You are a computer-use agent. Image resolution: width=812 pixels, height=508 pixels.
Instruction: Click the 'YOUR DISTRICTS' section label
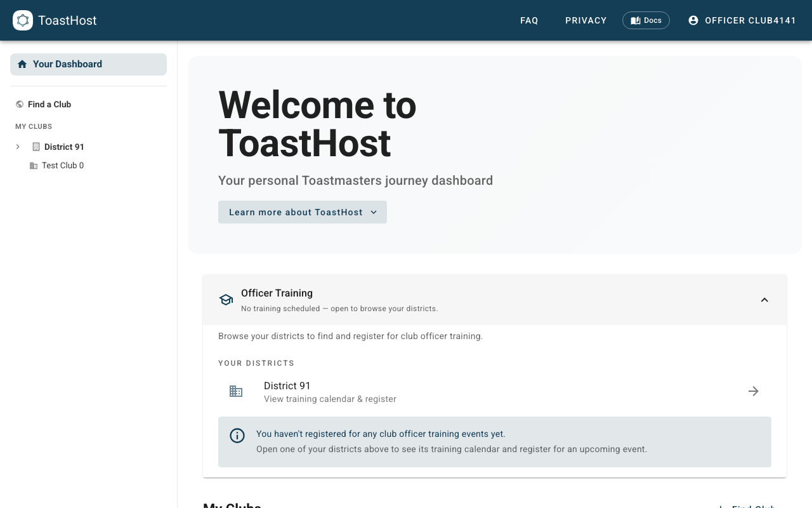point(256,363)
